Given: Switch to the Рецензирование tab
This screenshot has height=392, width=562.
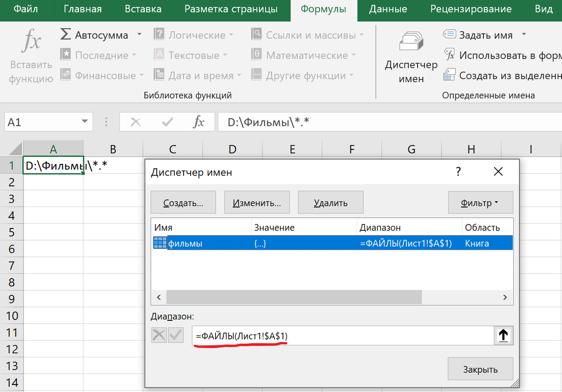Looking at the screenshot, I should (x=471, y=9).
